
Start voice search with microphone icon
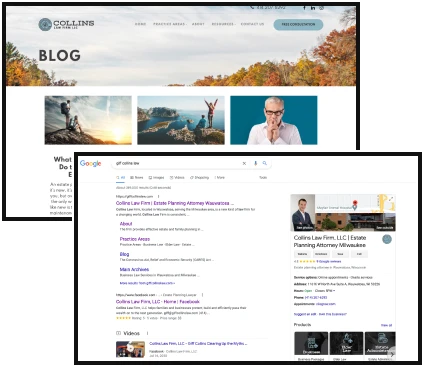click(x=256, y=163)
